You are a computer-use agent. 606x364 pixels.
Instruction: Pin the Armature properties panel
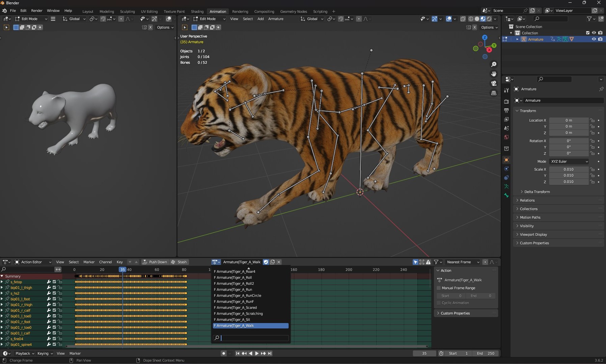[x=601, y=89]
